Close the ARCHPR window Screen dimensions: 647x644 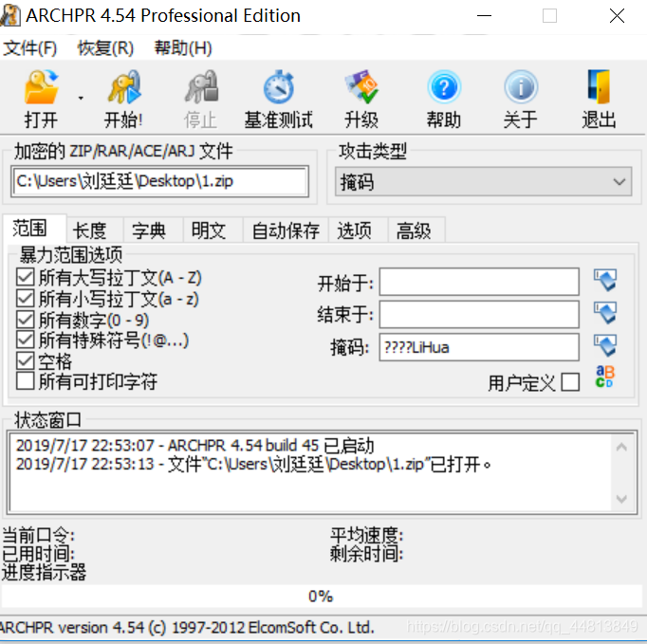coord(617,16)
